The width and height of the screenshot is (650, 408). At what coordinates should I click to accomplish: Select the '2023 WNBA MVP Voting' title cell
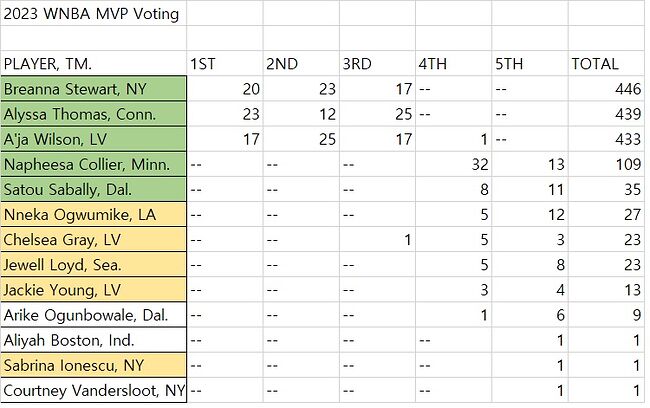pos(93,14)
